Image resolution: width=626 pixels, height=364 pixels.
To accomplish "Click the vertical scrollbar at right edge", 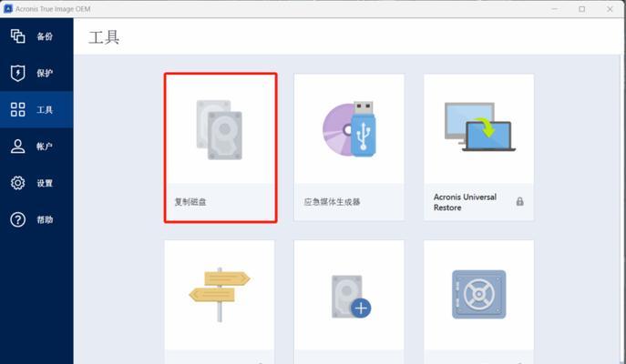I will [621, 209].
